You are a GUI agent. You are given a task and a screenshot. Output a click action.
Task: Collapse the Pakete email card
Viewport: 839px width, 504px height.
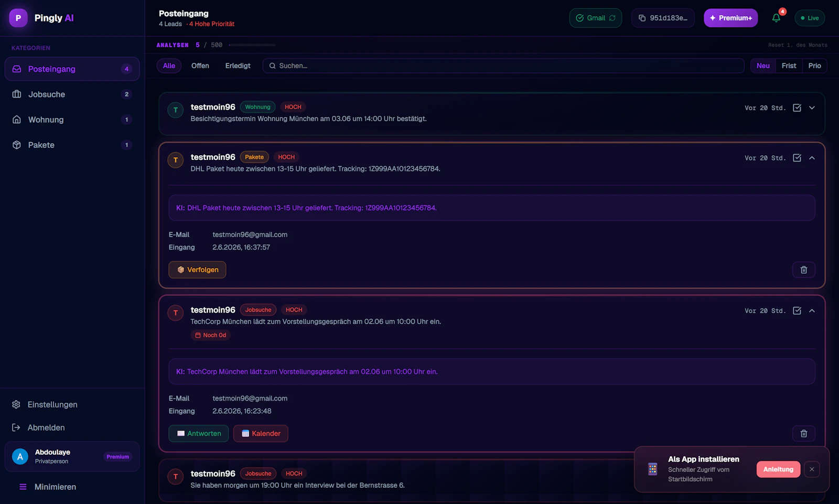pyautogui.click(x=812, y=158)
